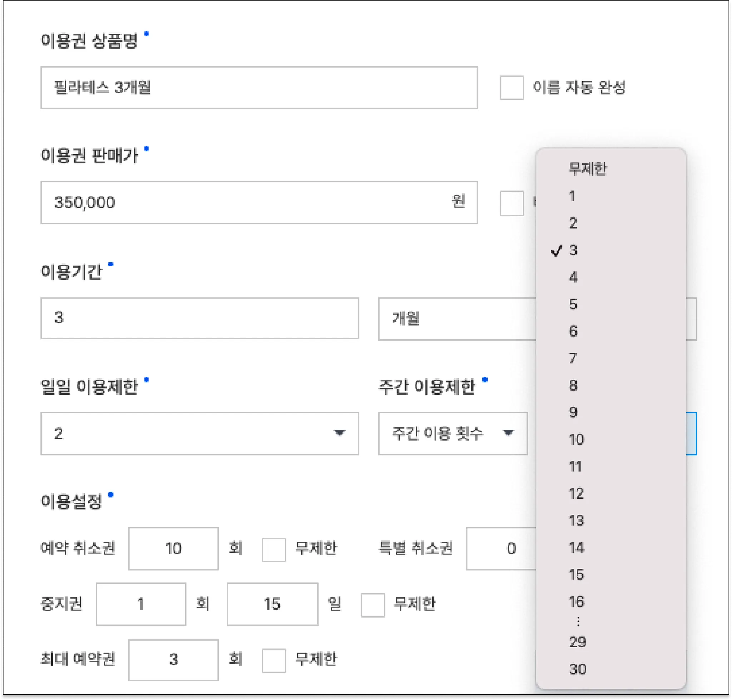This screenshot has width=732, height=700.
Task: Check the 이름 자동 완성 checkbox
Action: point(511,88)
